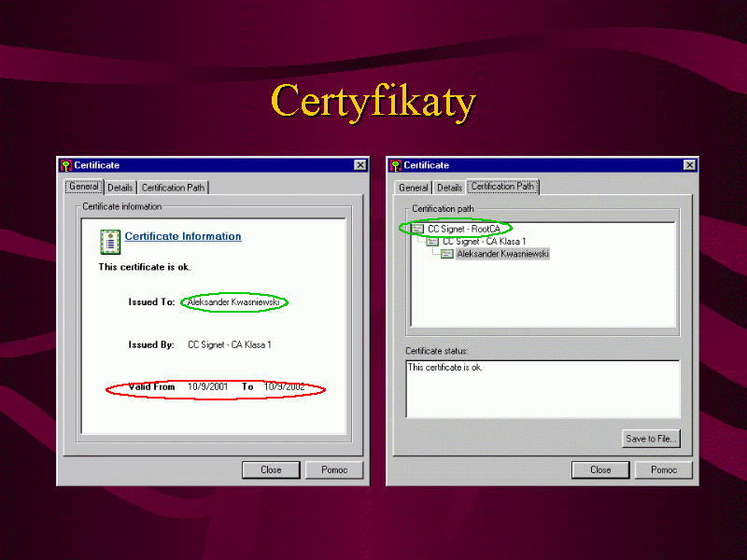This screenshot has height=560, width=747.
Task: Click the key icon in the General dialog title bar
Action: [65, 165]
